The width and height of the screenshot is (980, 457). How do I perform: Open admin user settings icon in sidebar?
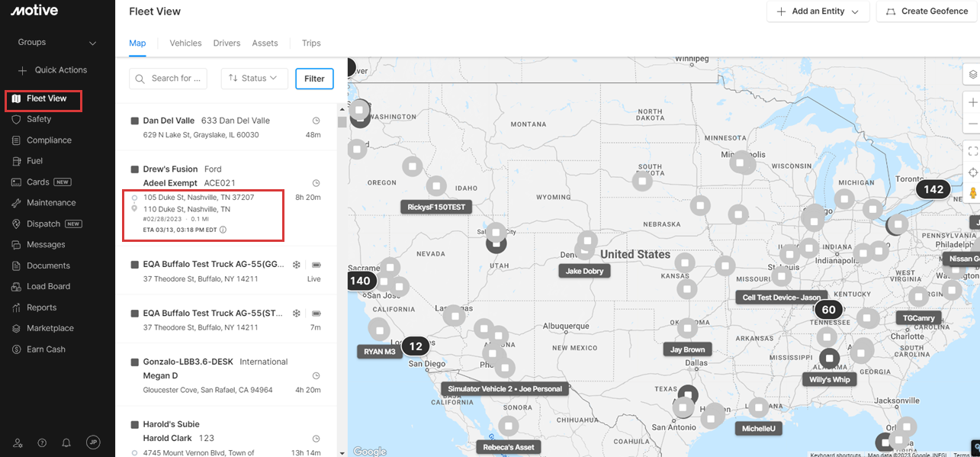[18, 443]
